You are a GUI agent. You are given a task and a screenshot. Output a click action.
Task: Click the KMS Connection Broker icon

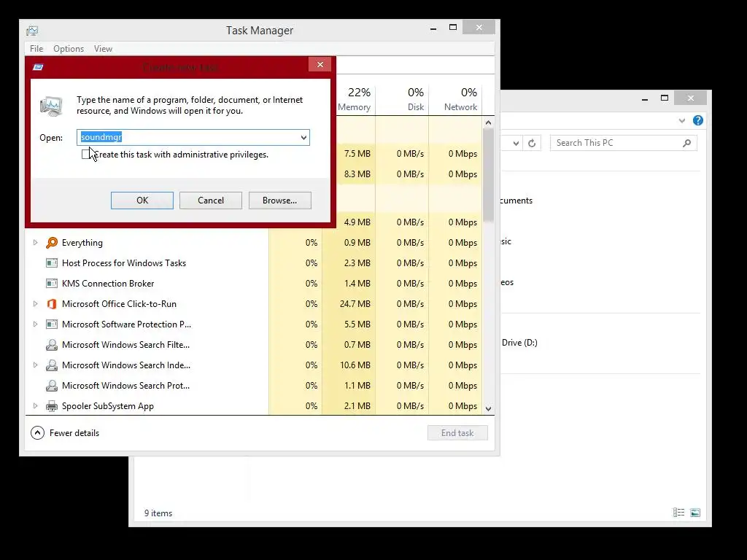(52, 284)
